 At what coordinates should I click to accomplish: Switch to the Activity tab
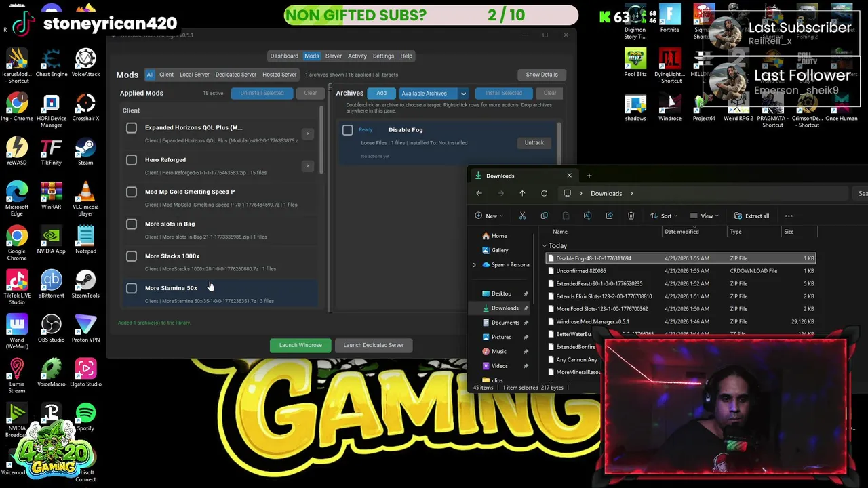357,56
